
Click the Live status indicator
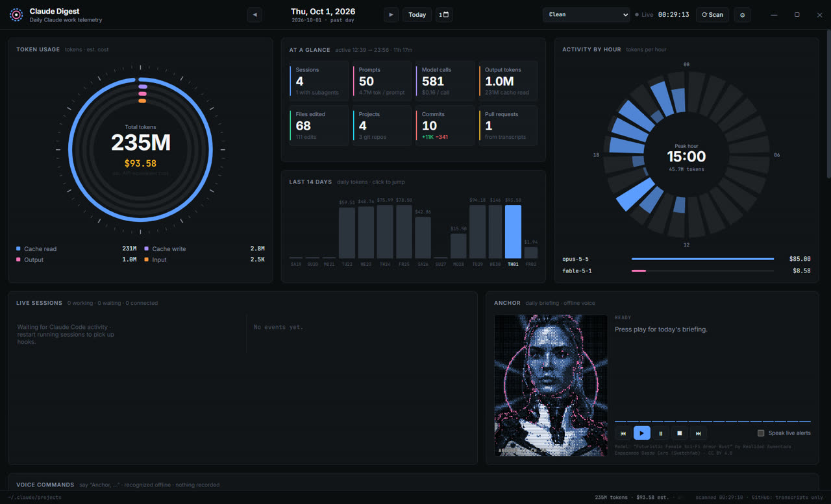click(644, 14)
